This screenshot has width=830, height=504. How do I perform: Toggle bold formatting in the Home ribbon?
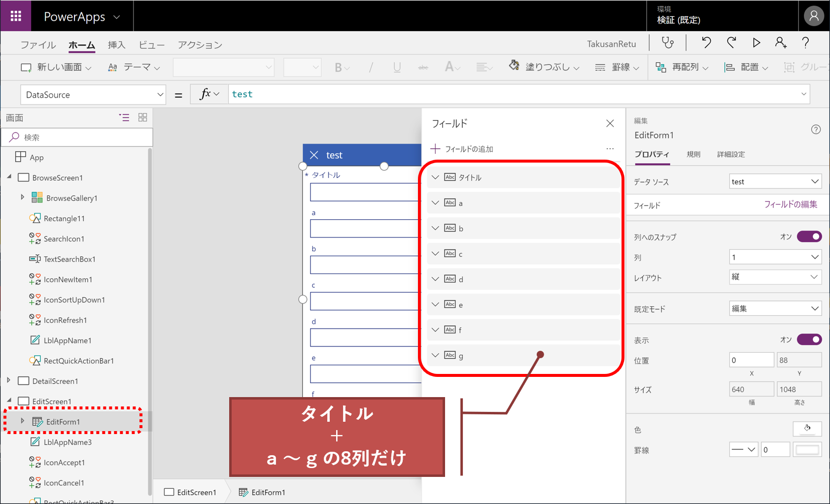[x=339, y=67]
